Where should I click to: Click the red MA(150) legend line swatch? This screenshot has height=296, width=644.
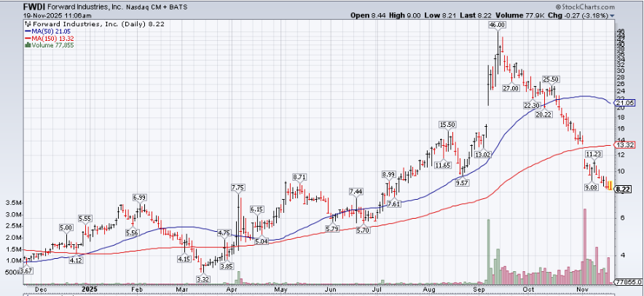pyautogui.click(x=27, y=38)
